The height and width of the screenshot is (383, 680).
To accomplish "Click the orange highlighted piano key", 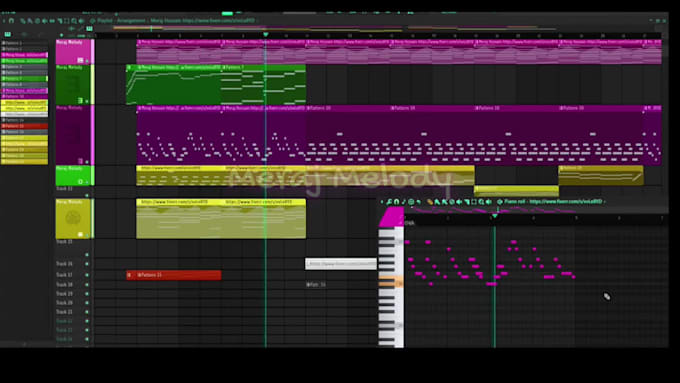I will coord(391,281).
